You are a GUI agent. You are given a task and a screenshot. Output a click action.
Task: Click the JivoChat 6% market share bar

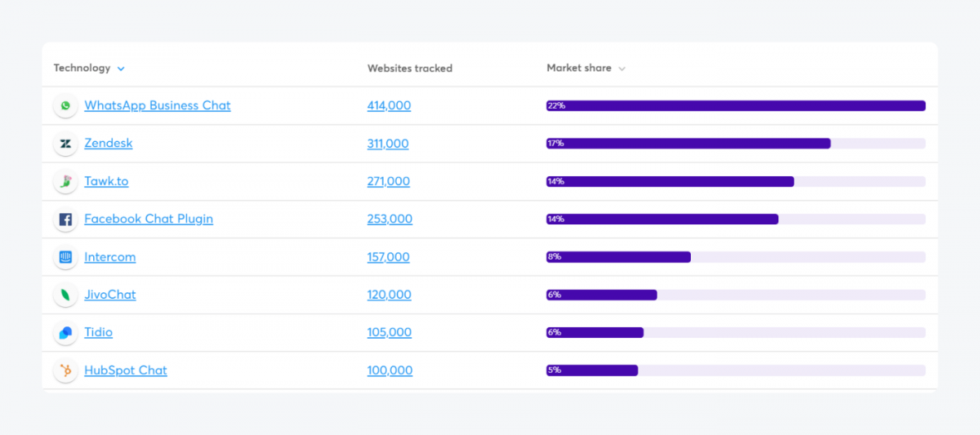click(602, 295)
